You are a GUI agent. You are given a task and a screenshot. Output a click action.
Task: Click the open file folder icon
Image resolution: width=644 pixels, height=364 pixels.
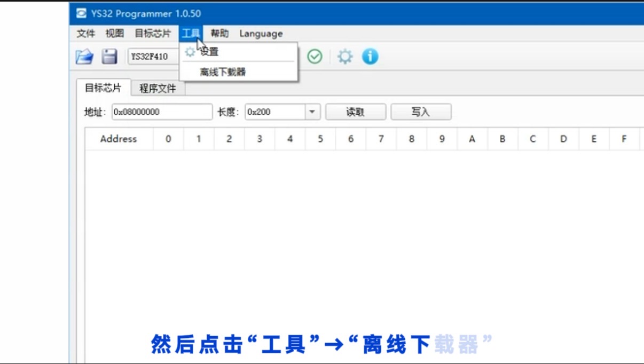(x=84, y=57)
